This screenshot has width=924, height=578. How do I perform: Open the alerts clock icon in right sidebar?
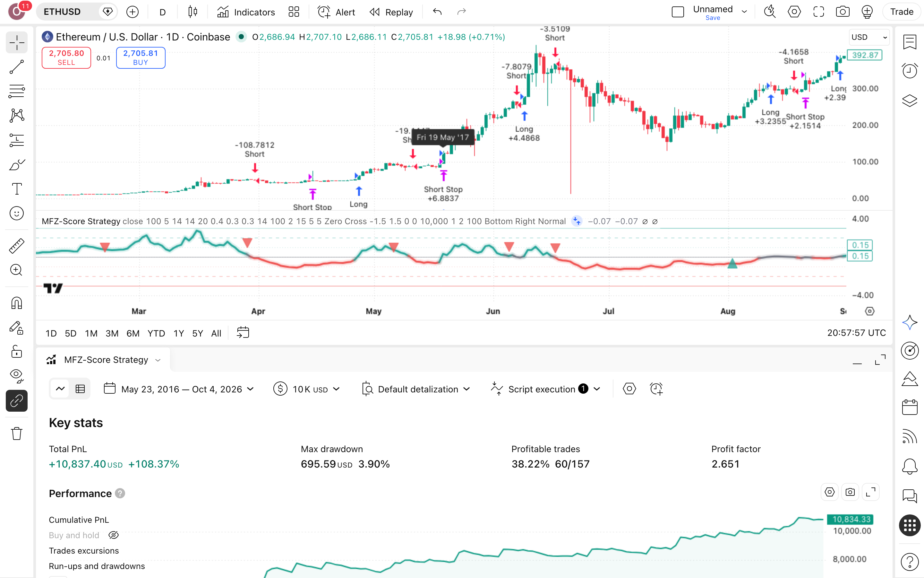(910, 71)
